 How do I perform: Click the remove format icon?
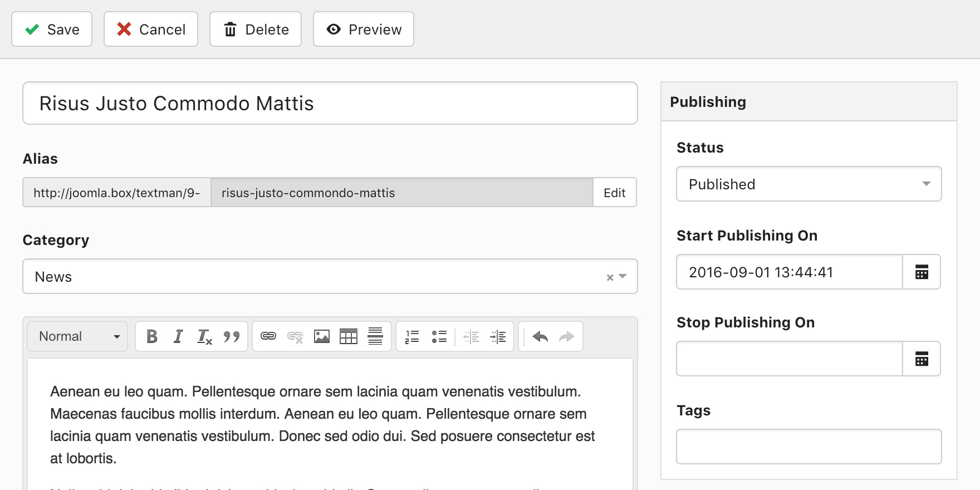pyautogui.click(x=204, y=337)
